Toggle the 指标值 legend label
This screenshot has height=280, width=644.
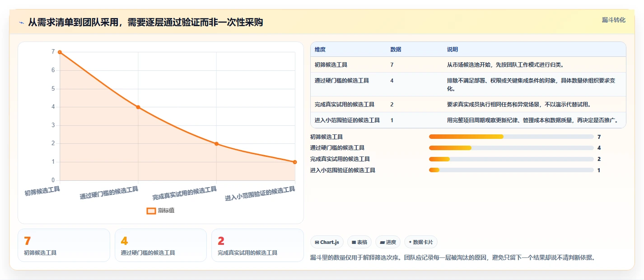[166, 211]
